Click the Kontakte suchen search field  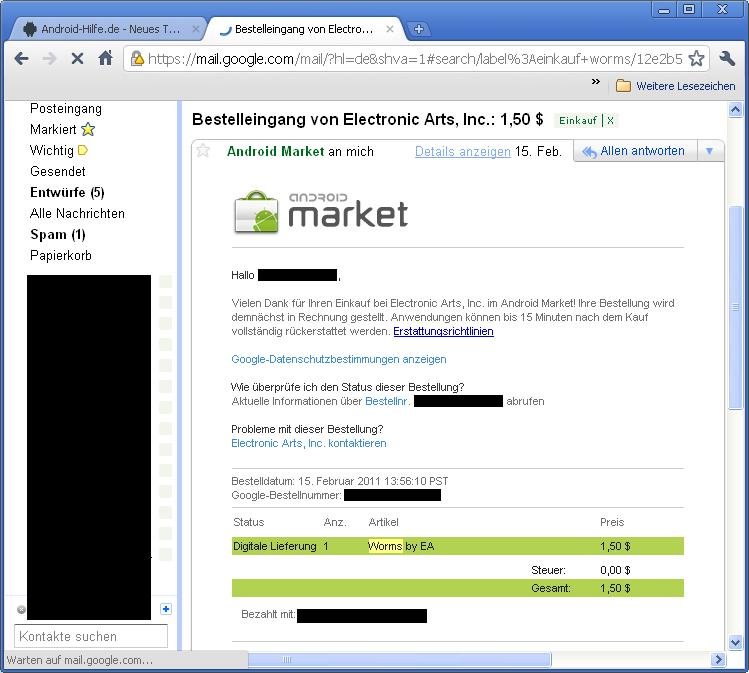click(91, 636)
